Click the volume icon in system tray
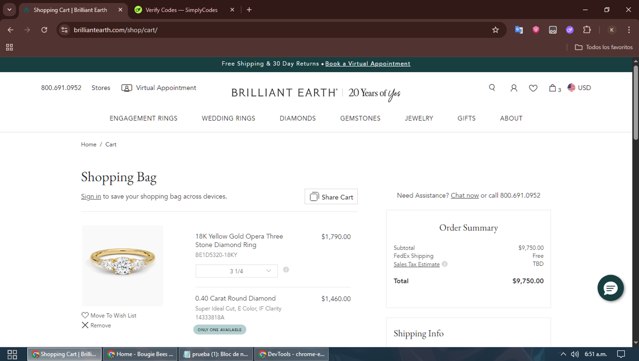This screenshot has width=639, height=361. tap(575, 354)
